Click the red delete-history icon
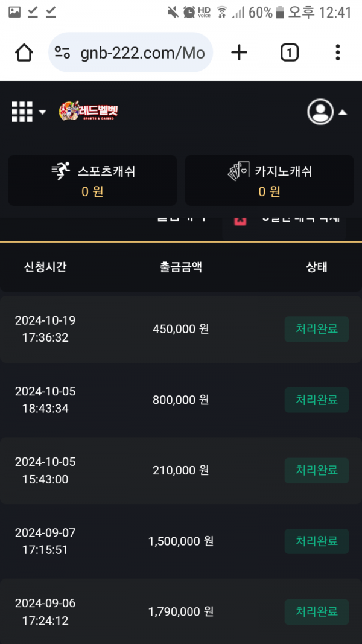The height and width of the screenshot is (644, 362). pos(240,221)
